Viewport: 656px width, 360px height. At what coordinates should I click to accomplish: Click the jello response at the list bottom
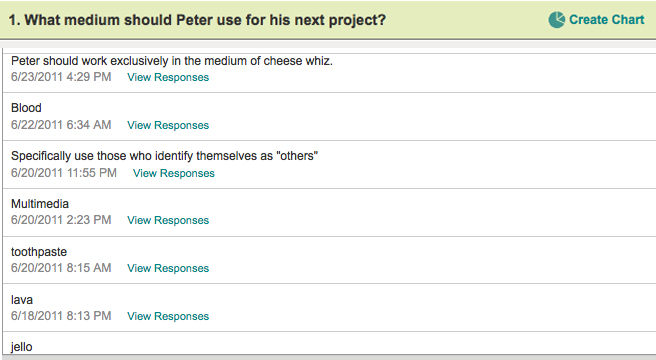click(x=21, y=347)
